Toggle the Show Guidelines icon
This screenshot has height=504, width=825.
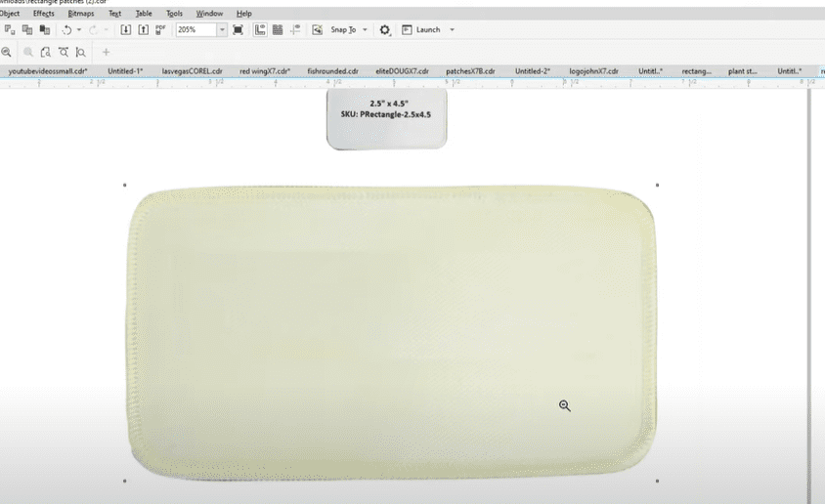pyautogui.click(x=295, y=30)
